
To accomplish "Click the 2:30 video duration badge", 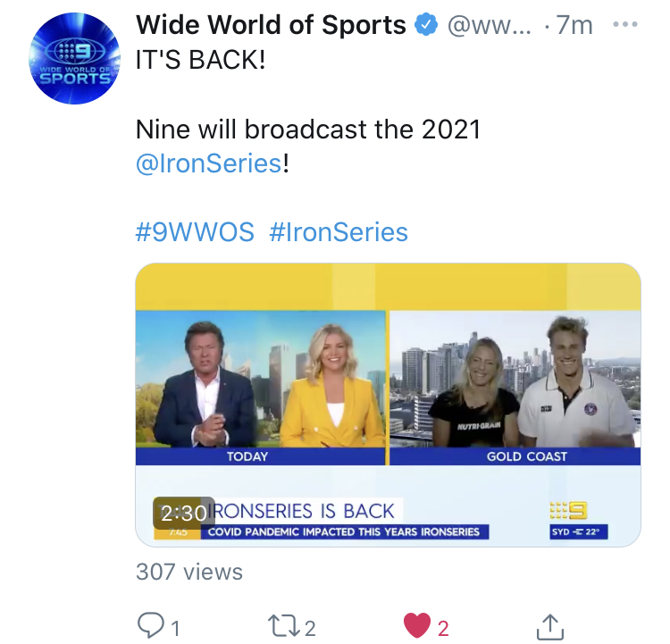I will (184, 513).
